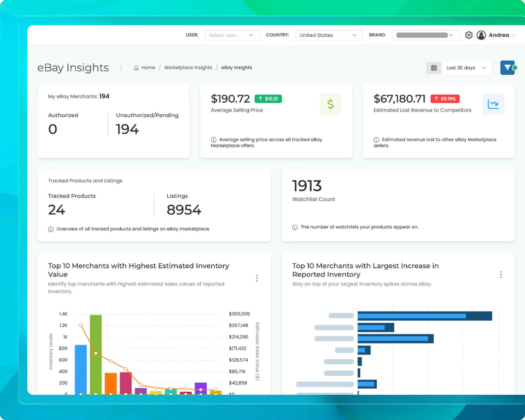Image resolution: width=525 pixels, height=420 pixels.
Task: Click the eBay Insights breadcrumb link
Action: point(236,67)
